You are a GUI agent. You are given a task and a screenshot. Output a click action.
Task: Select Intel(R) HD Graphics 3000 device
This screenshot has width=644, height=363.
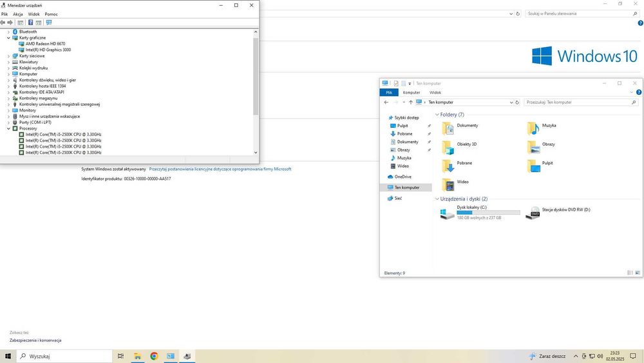pos(48,50)
